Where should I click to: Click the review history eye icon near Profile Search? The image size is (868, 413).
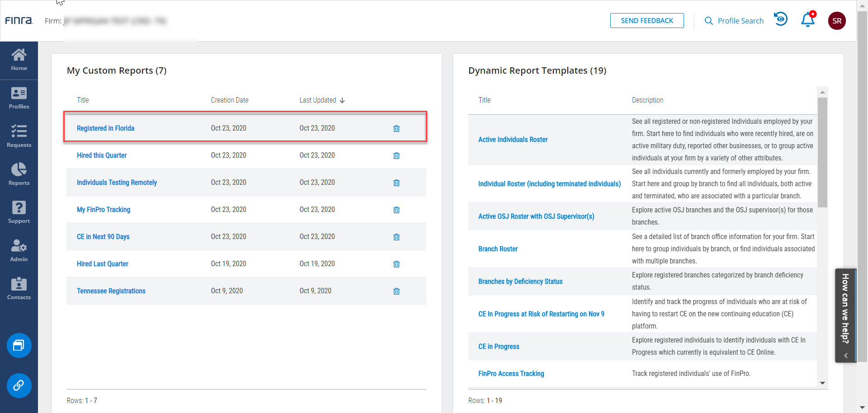tap(781, 19)
